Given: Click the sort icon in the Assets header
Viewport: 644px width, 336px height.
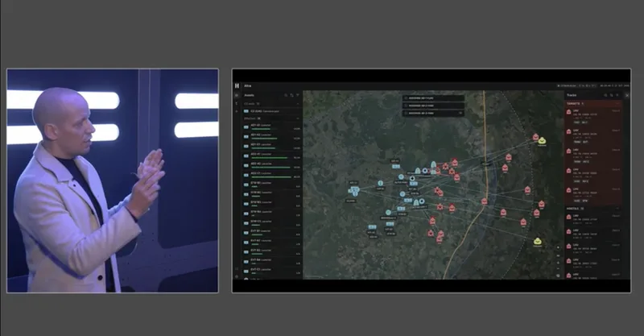Looking at the screenshot, I should 292,95.
